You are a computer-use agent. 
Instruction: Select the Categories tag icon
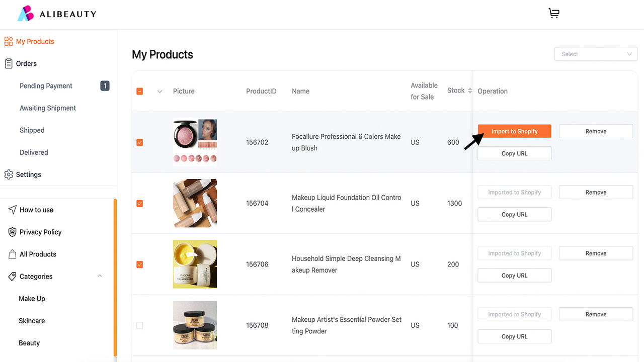[x=12, y=276]
